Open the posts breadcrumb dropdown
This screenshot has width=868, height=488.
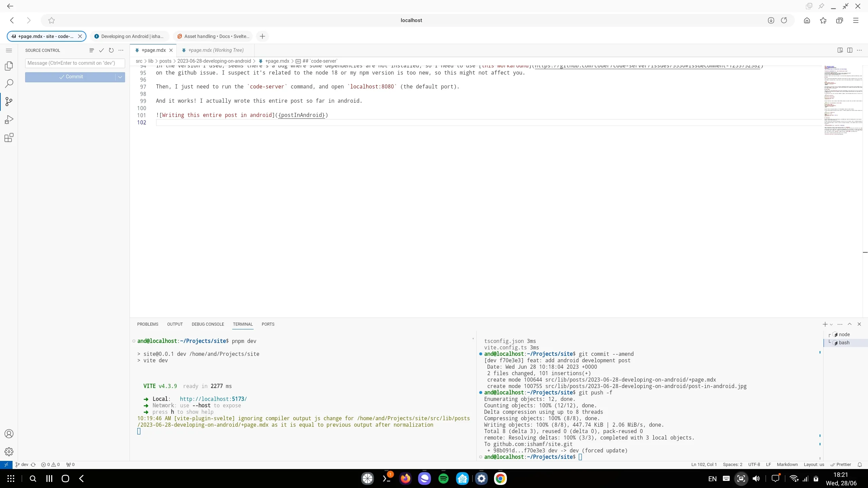166,61
